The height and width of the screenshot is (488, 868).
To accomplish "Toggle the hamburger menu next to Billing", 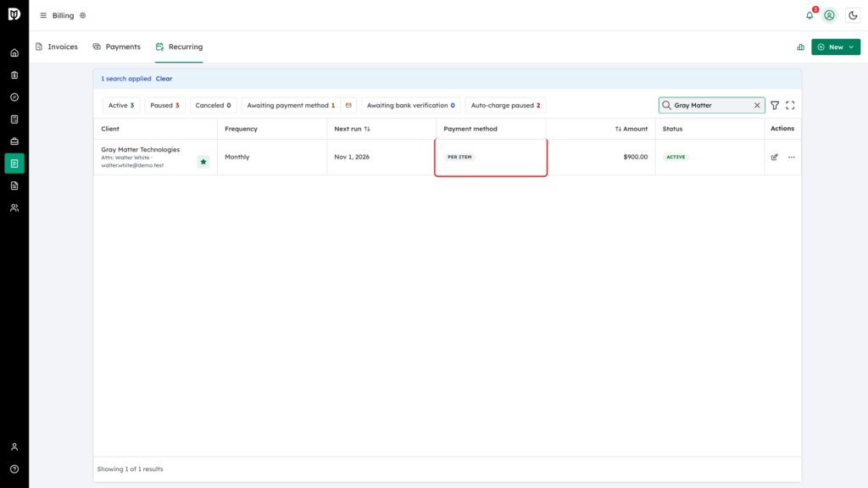I will (x=43, y=15).
